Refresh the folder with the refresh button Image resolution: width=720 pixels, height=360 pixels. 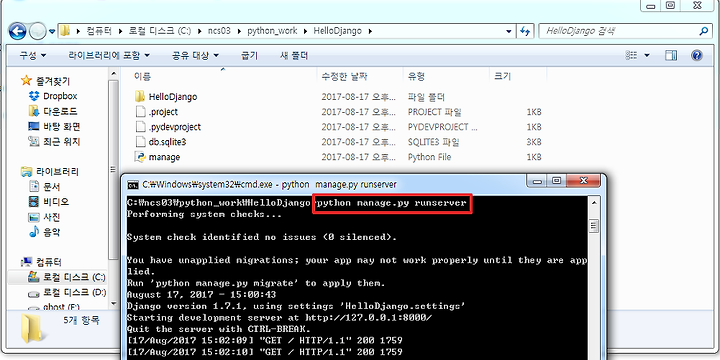pos(524,31)
